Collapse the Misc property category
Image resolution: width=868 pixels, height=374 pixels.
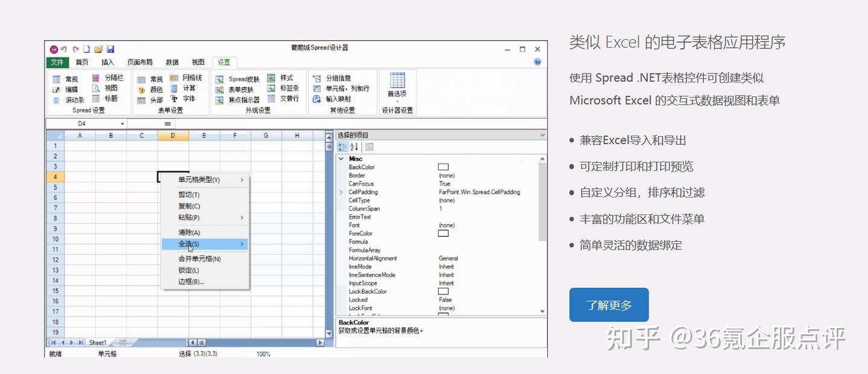[x=341, y=159]
